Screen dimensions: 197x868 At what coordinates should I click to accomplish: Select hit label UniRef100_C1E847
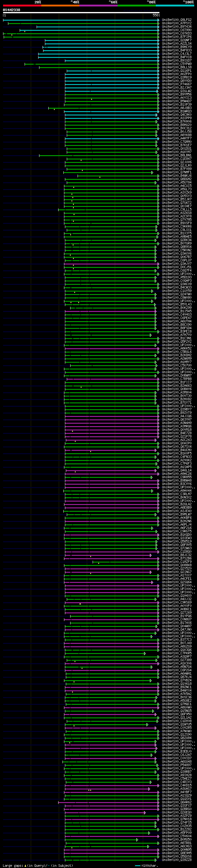[x=177, y=159]
